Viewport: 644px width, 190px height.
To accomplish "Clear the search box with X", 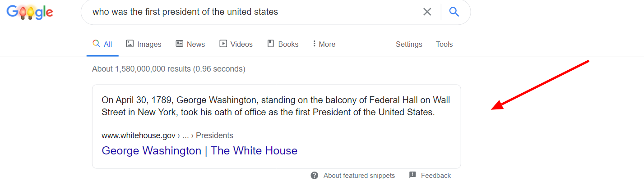I will click(427, 12).
